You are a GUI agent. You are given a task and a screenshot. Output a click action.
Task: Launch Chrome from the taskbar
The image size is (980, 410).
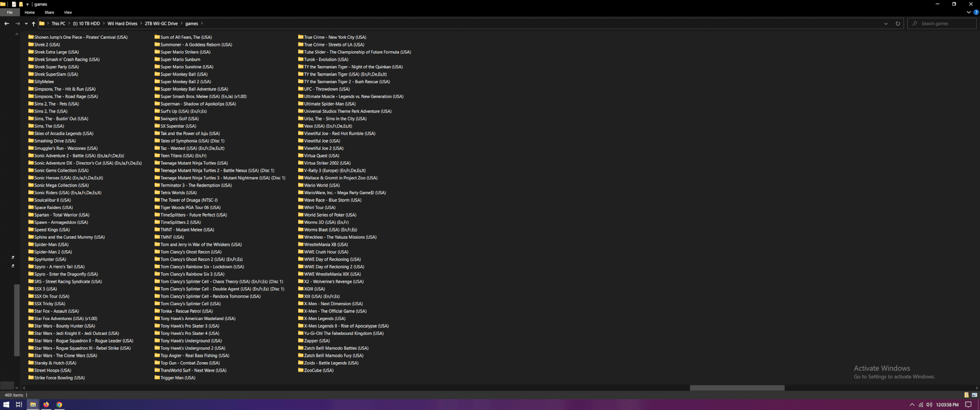pyautogui.click(x=59, y=405)
